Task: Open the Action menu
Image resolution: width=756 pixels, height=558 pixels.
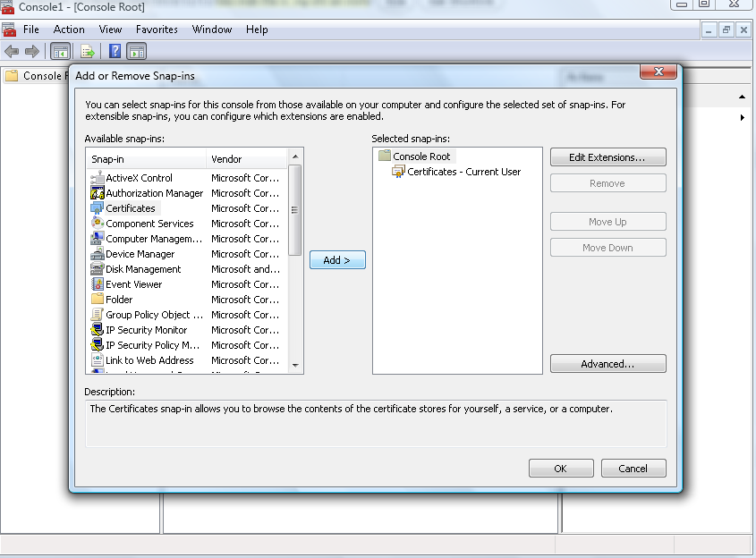Action: point(69,30)
